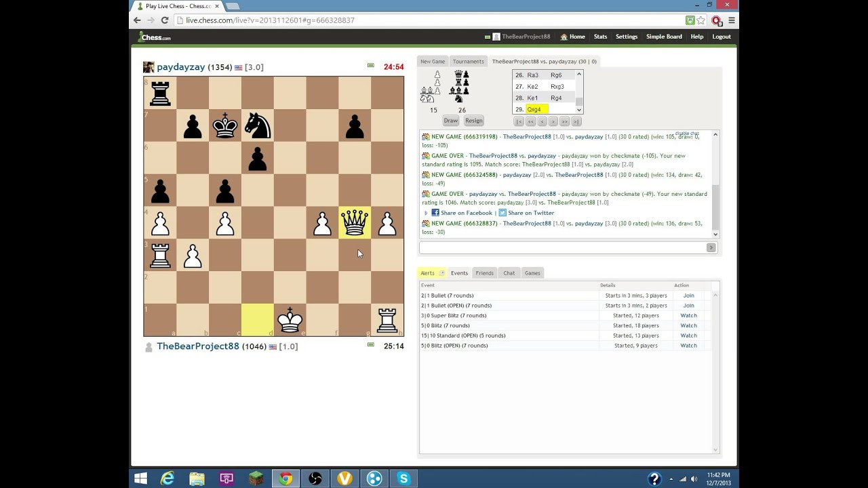This screenshot has width=868, height=488.
Task: Pop out the Alerts tab icon
Action: tap(442, 273)
